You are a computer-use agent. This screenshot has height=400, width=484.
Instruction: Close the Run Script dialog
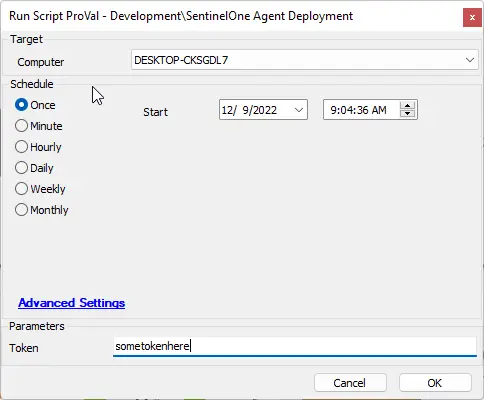coord(472,17)
